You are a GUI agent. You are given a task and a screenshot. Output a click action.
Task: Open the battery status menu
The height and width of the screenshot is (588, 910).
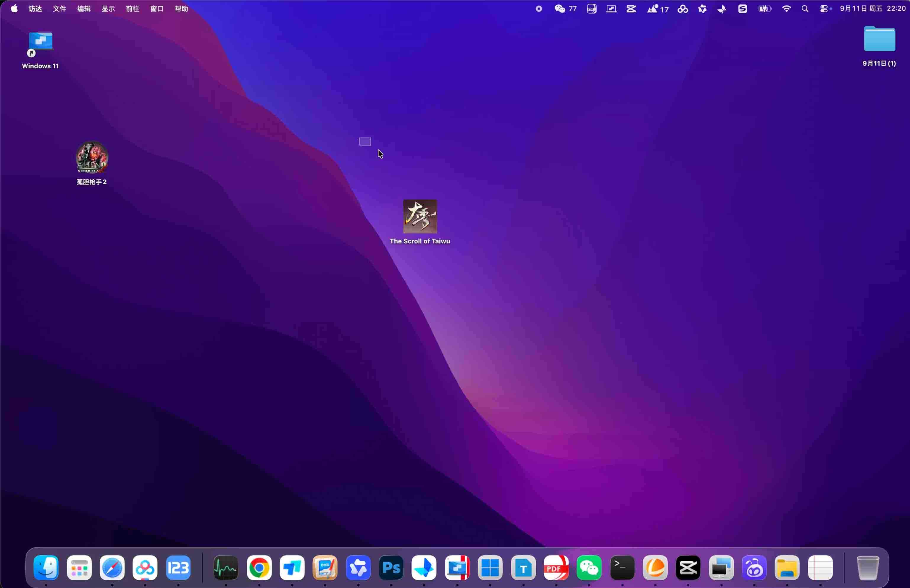click(x=765, y=8)
